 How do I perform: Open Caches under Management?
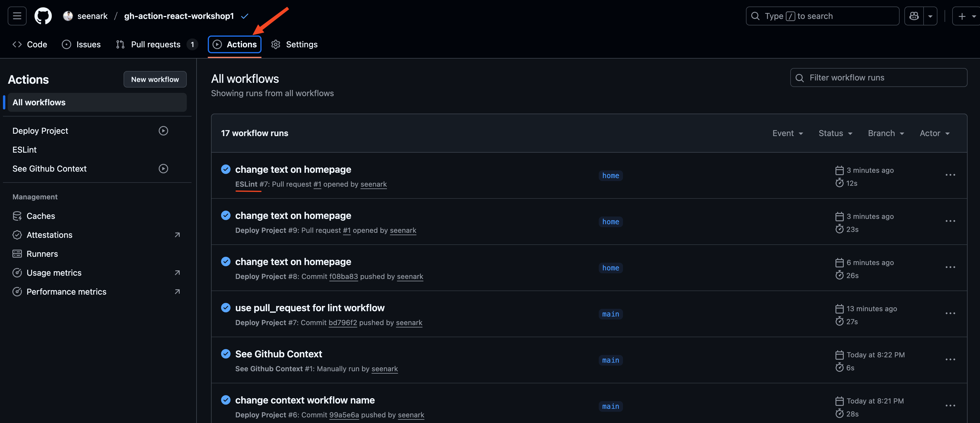(x=40, y=216)
